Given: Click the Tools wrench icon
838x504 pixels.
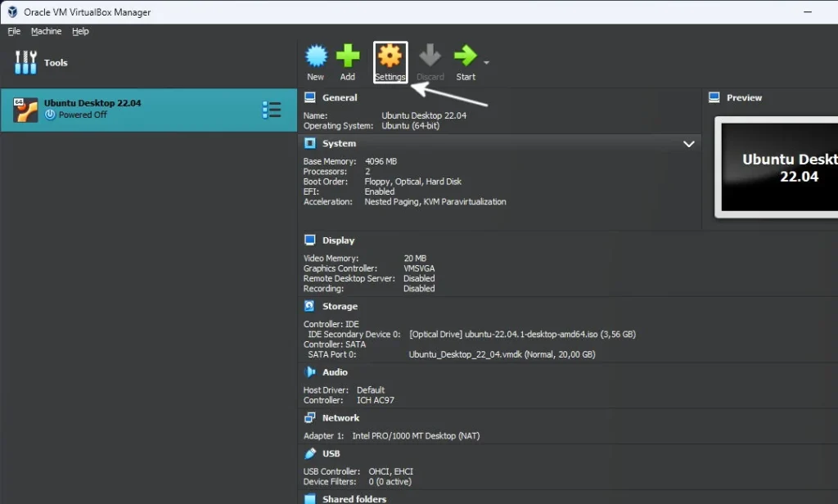Looking at the screenshot, I should click(x=25, y=62).
